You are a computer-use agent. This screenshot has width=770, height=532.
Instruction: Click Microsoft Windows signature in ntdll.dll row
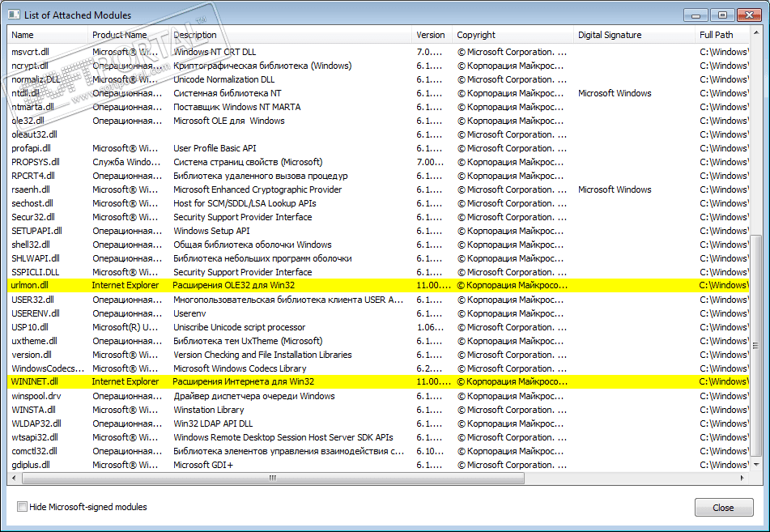coord(615,93)
